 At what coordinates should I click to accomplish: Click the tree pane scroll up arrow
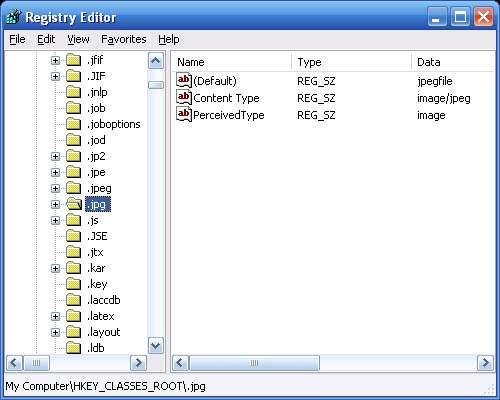pos(156,61)
